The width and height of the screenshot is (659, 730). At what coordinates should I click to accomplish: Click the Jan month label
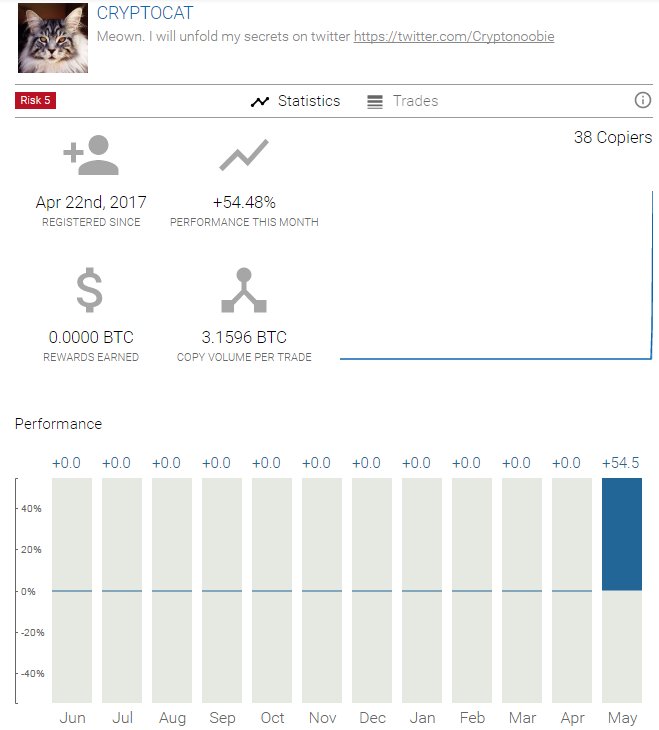[x=422, y=717]
